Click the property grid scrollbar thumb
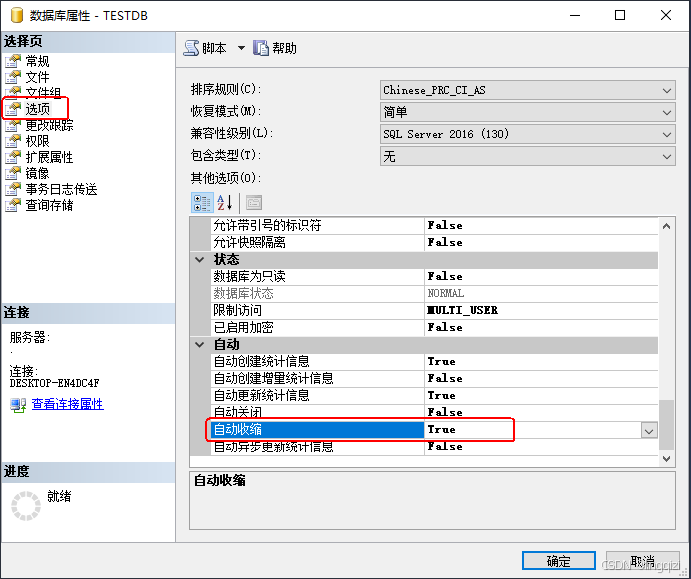The width and height of the screenshot is (691, 579). pos(666,425)
